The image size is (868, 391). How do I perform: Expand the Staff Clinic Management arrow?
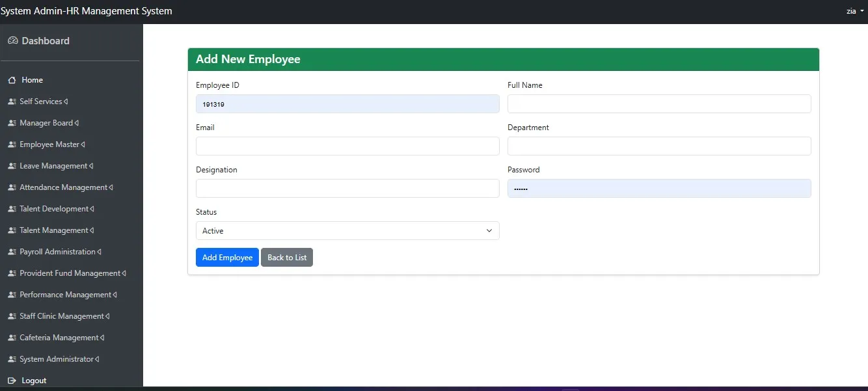point(107,316)
